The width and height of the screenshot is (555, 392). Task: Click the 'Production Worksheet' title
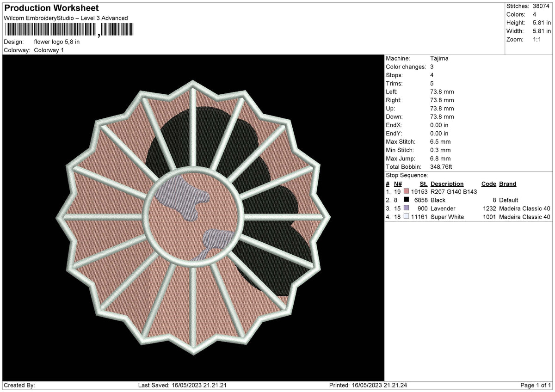point(51,8)
